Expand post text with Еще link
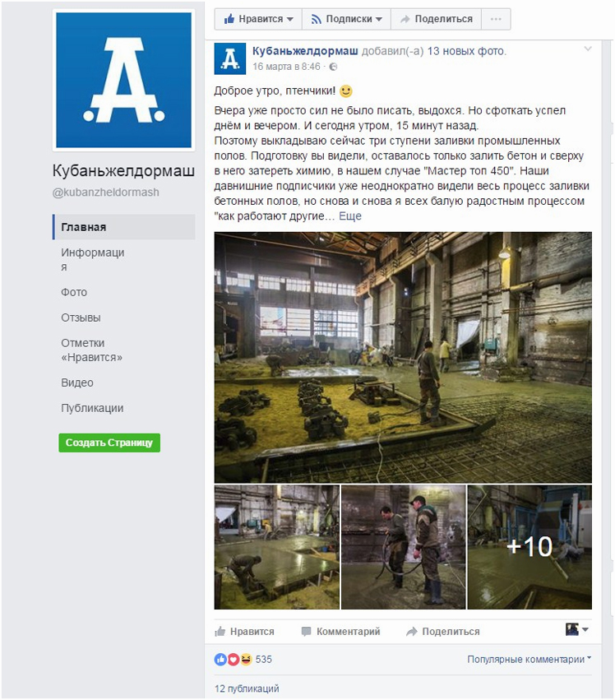The height and width of the screenshot is (700, 615). (350, 216)
